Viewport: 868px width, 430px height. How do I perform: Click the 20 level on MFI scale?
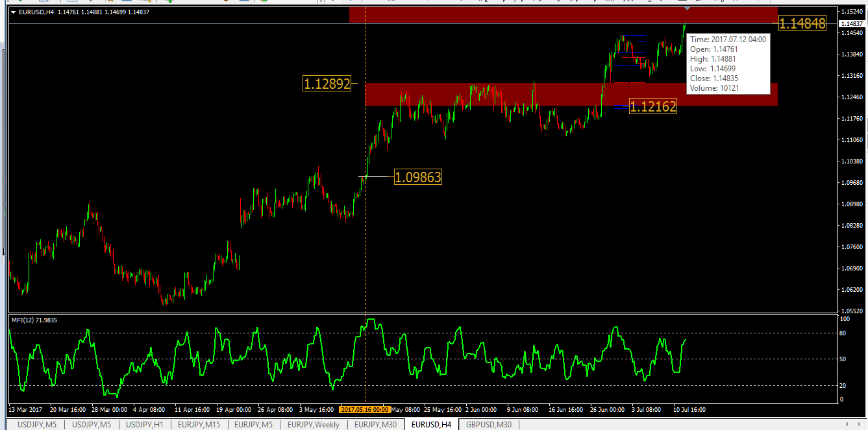(844, 386)
